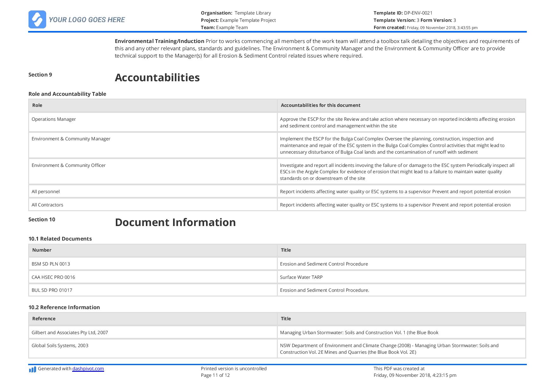Click the 'Surface Water TARP' title cell

point(402,277)
